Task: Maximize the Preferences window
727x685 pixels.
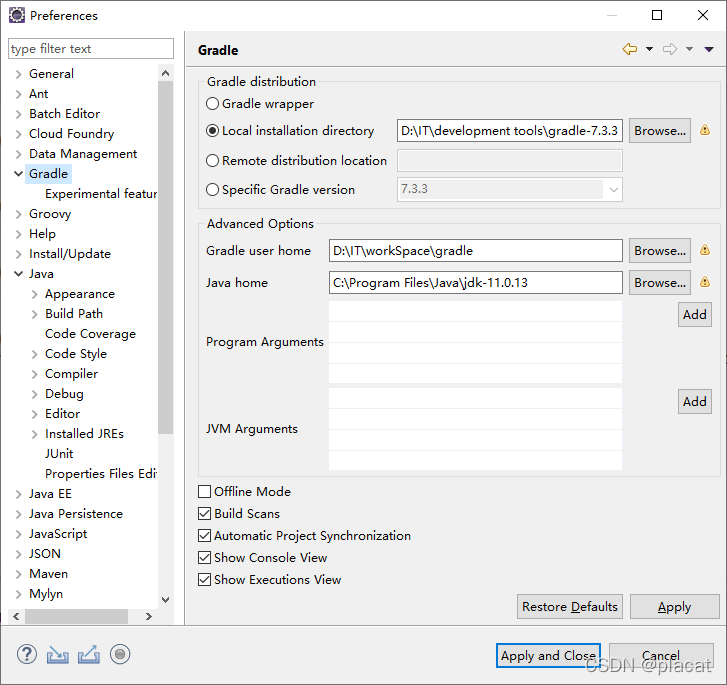Action: [x=657, y=15]
